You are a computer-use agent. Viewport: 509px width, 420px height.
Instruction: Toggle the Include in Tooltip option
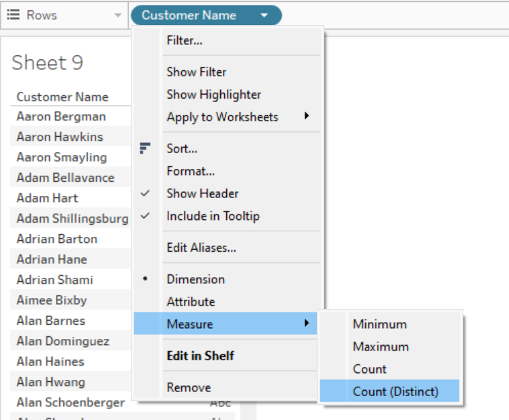[213, 216]
